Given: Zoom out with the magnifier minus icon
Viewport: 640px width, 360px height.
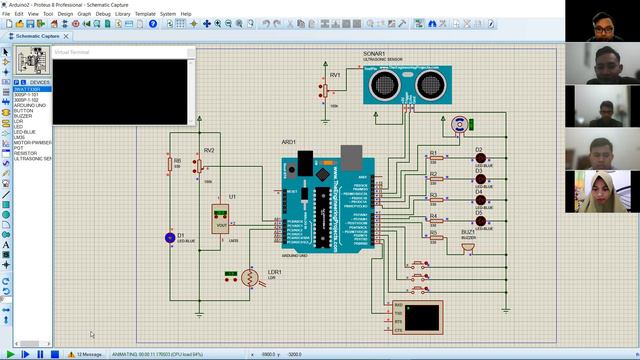Looking at the screenshot, I should point(229,24).
